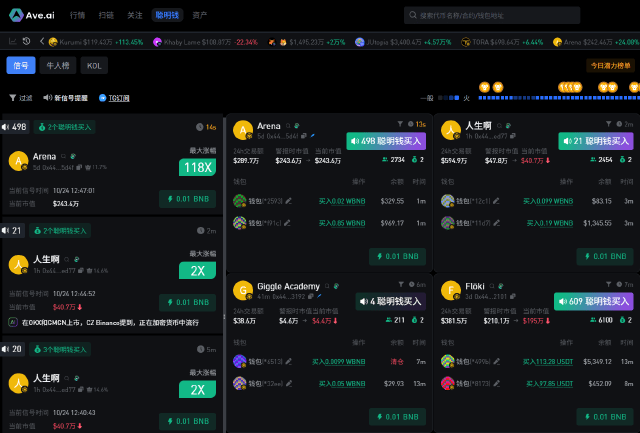Click the first coin marker on timeline
This screenshot has width=640, height=433.
point(484,87)
